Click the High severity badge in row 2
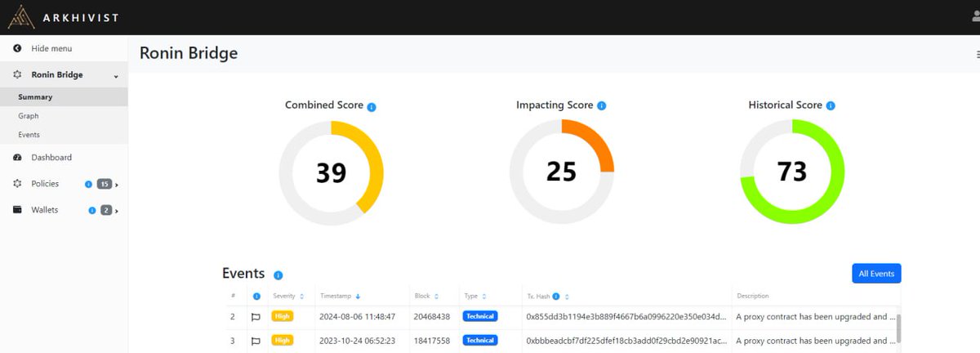Image resolution: width=980 pixels, height=353 pixels. 282,316
